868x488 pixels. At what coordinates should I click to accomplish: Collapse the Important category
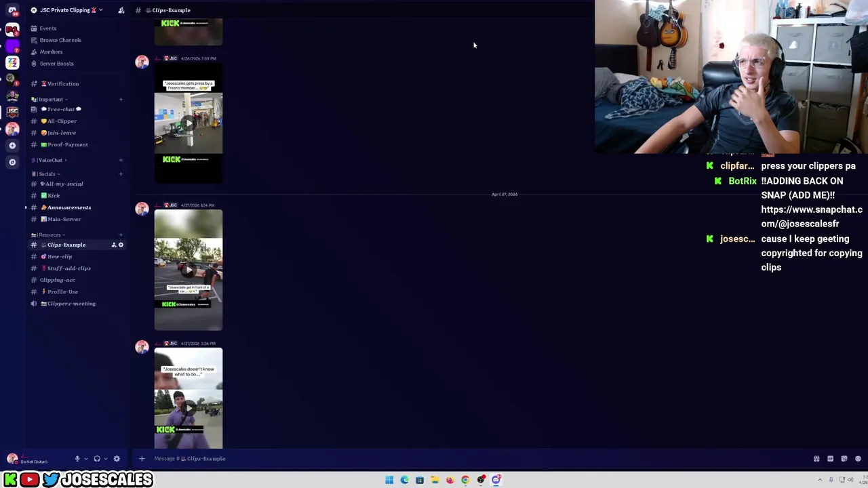(x=49, y=100)
